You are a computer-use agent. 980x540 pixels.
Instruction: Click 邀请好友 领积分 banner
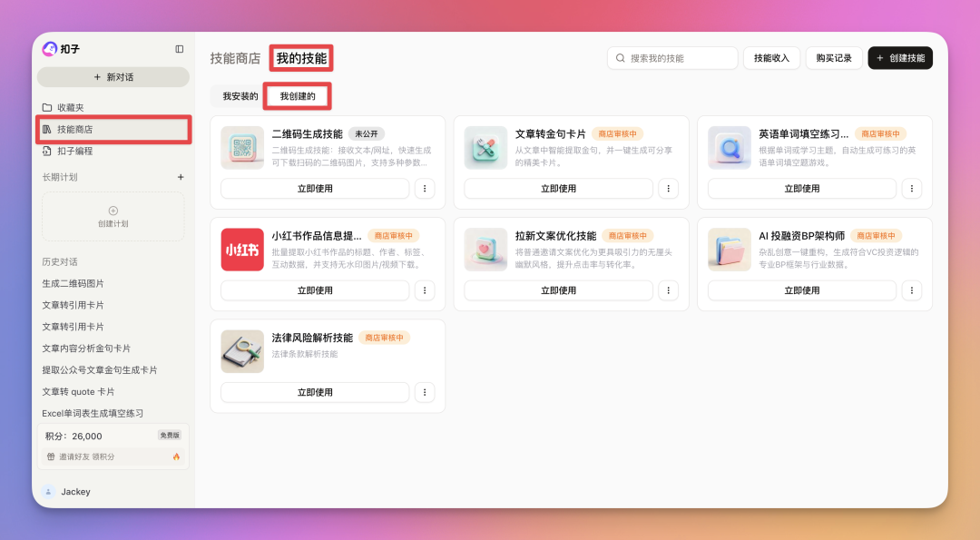[x=113, y=457]
